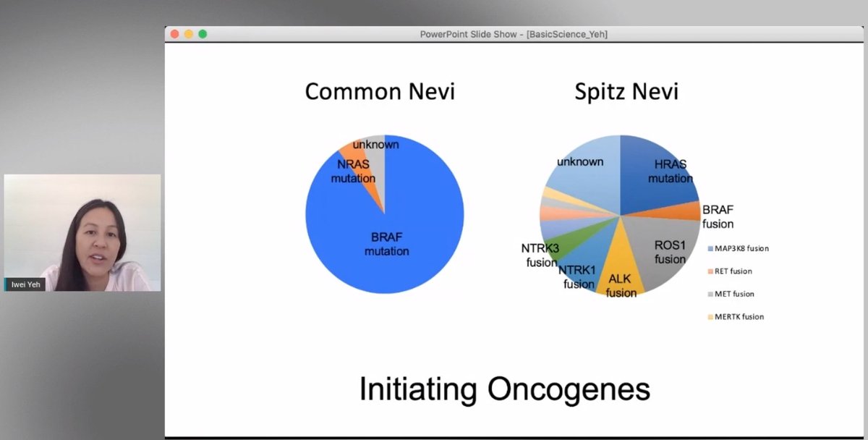Screen dimensions: 868x440
Task: Click the Spitz Nevi heading
Action: [626, 91]
